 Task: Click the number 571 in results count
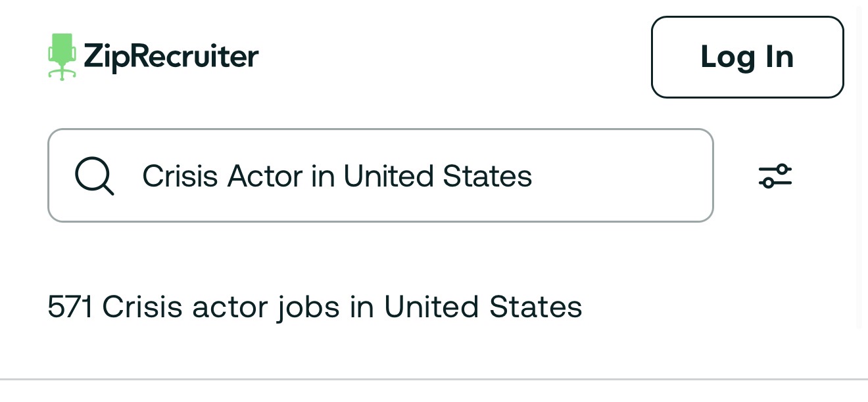pyautogui.click(x=70, y=307)
